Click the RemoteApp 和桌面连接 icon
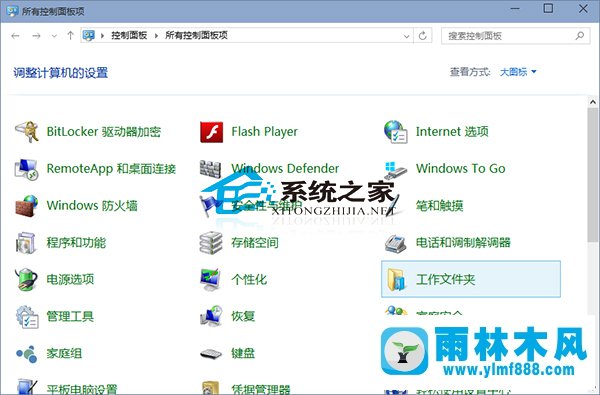Screen dimensions: 600x395 coord(26,169)
